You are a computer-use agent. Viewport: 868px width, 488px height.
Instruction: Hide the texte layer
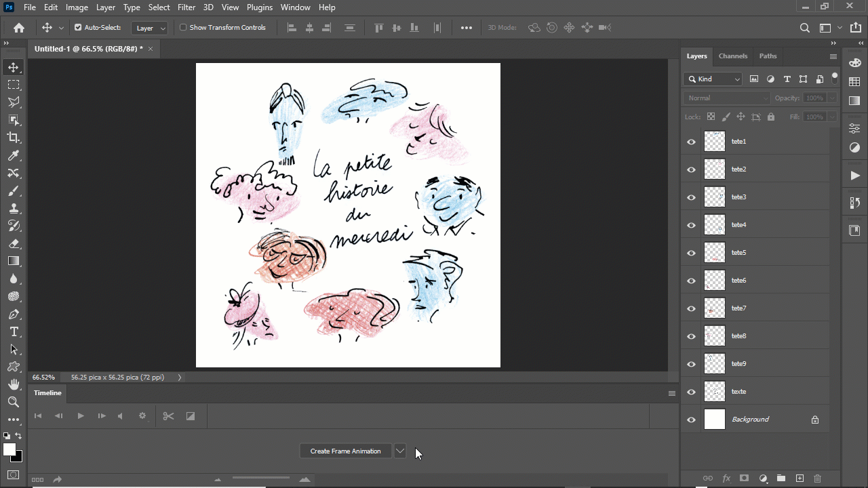(691, 392)
